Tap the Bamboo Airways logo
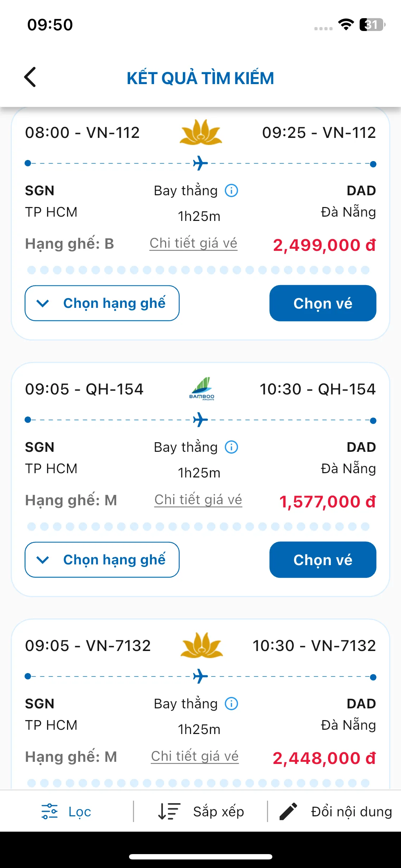401x868 pixels. 202,389
